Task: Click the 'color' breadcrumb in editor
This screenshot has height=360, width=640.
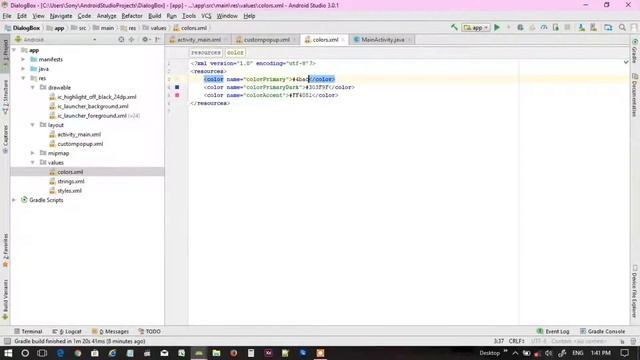Action: point(235,53)
